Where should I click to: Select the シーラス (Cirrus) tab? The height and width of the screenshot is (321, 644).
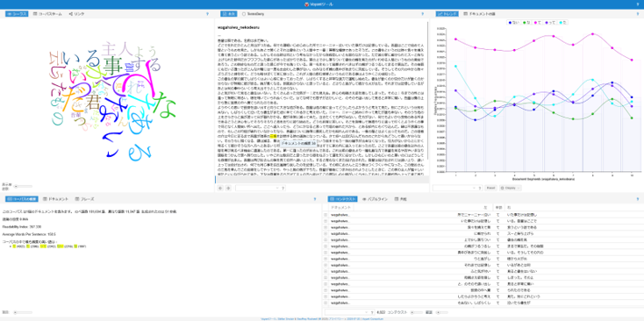pos(17,14)
